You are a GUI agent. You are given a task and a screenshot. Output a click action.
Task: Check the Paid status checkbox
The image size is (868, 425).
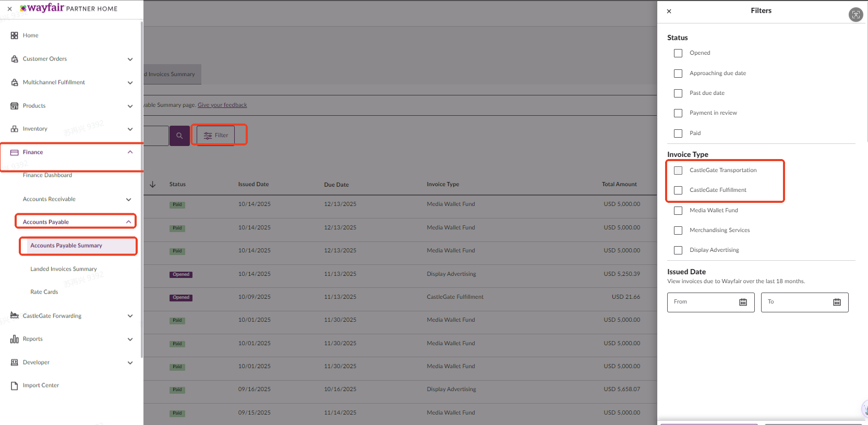(x=678, y=133)
